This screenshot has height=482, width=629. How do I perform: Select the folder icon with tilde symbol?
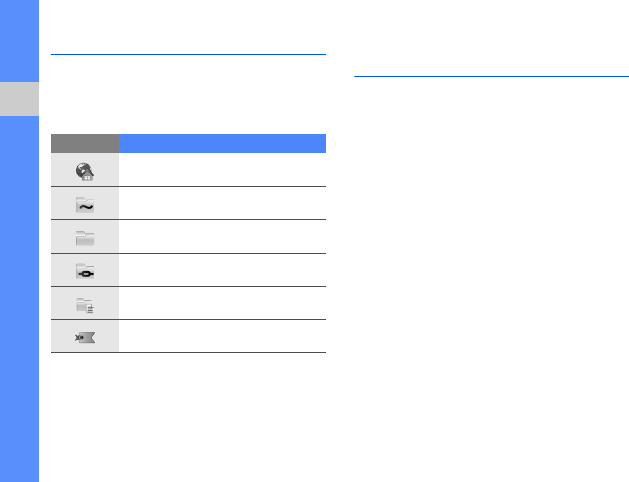pyautogui.click(x=85, y=205)
